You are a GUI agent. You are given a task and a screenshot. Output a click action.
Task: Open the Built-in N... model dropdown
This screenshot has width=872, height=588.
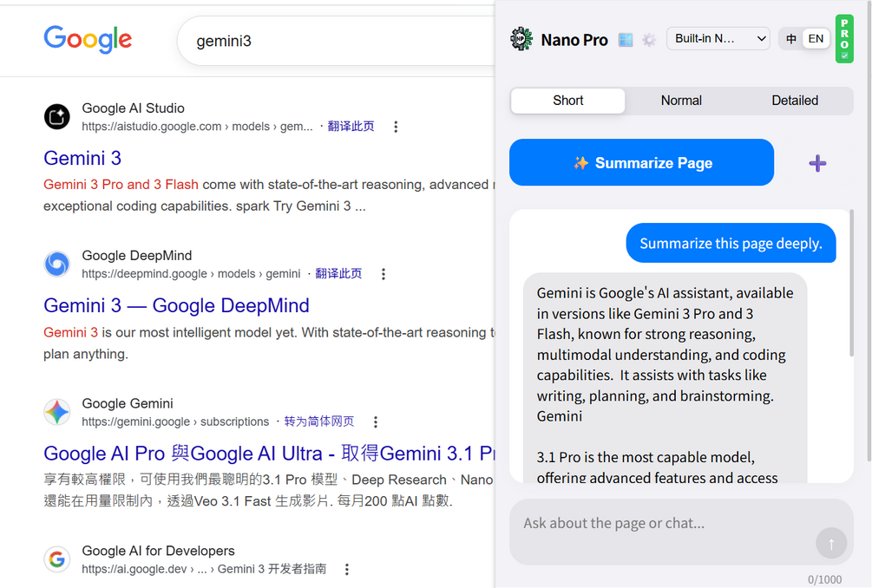[718, 39]
